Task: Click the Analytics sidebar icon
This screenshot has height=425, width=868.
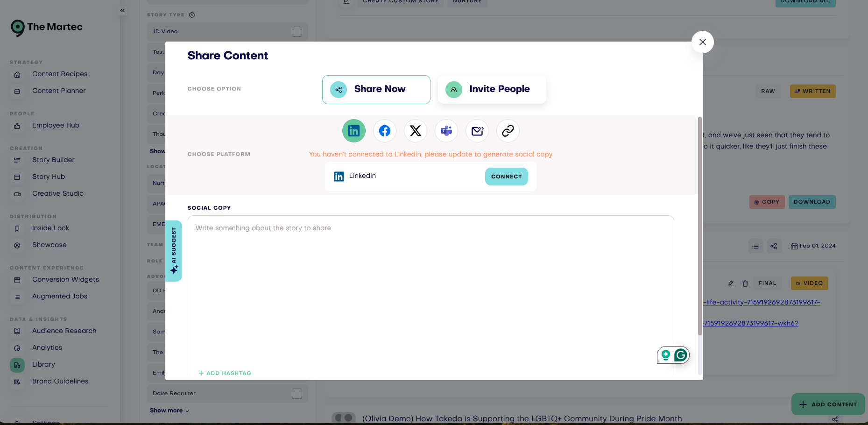Action: click(x=17, y=348)
